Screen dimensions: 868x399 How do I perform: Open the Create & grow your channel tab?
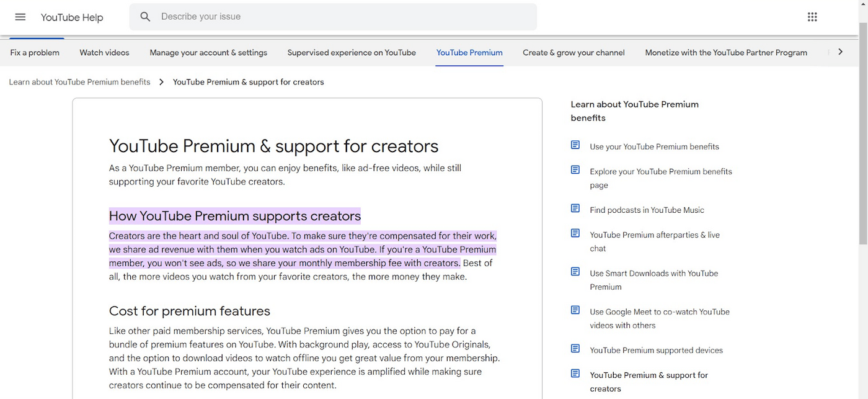(x=573, y=53)
